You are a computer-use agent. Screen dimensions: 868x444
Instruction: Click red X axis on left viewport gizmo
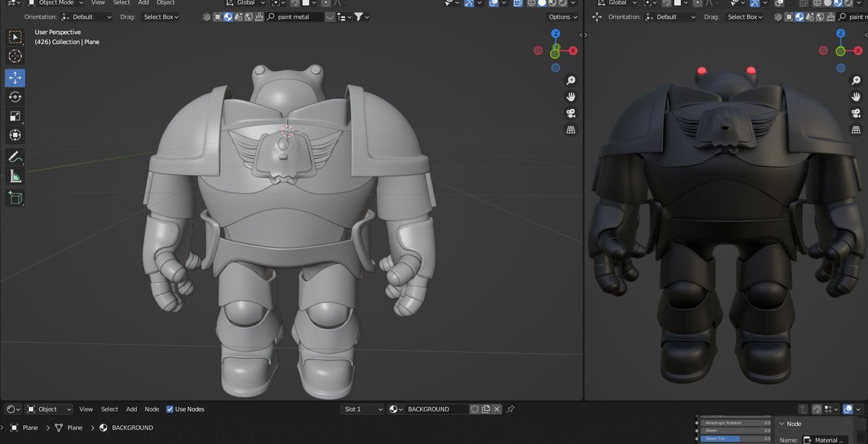pyautogui.click(x=572, y=51)
